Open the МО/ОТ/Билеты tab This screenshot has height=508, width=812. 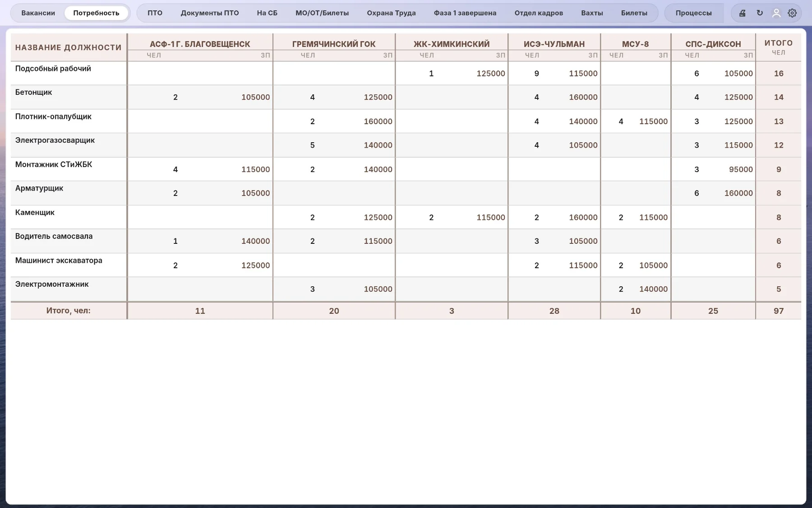(322, 13)
